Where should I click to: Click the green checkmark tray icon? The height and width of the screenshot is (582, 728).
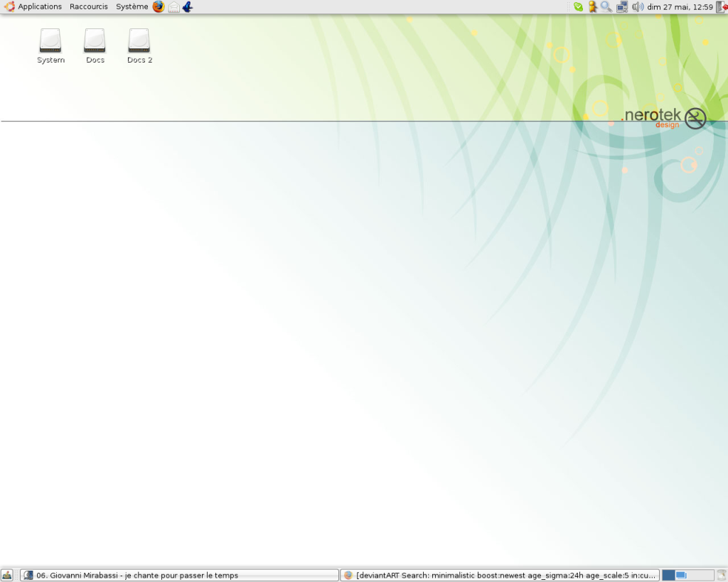click(578, 7)
